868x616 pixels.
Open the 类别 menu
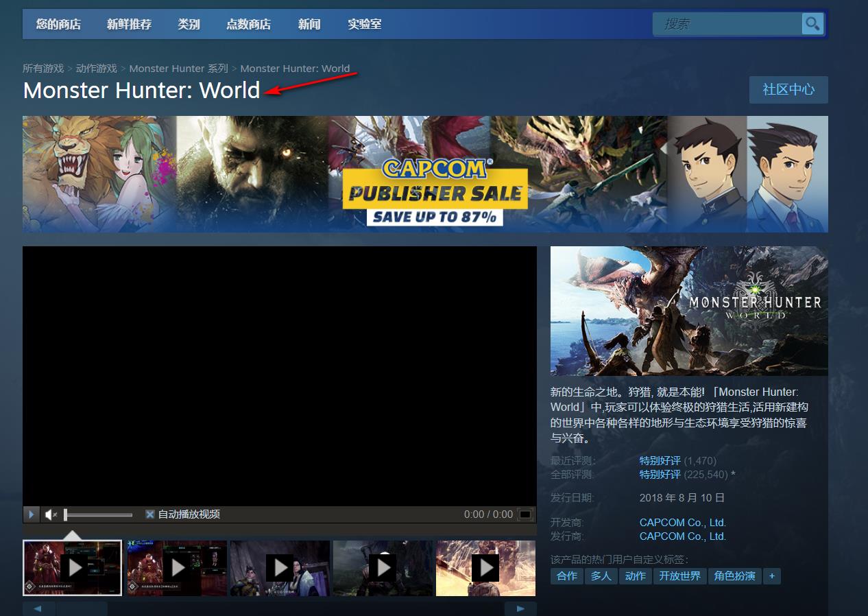coord(189,24)
